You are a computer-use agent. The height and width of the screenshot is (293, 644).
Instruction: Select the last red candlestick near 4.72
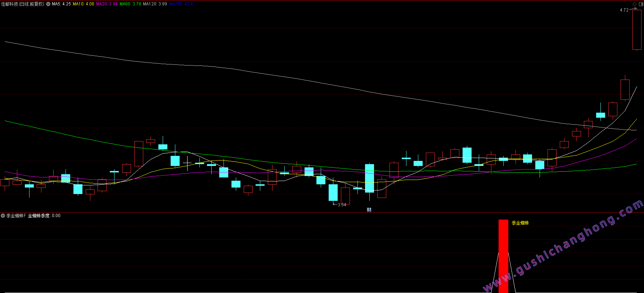[637, 30]
